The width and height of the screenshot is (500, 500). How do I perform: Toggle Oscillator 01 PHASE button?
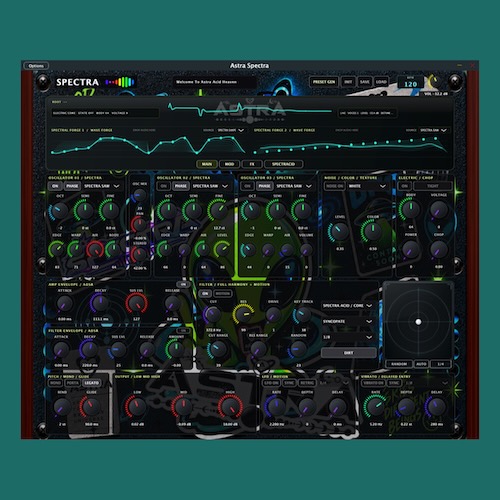[72, 186]
